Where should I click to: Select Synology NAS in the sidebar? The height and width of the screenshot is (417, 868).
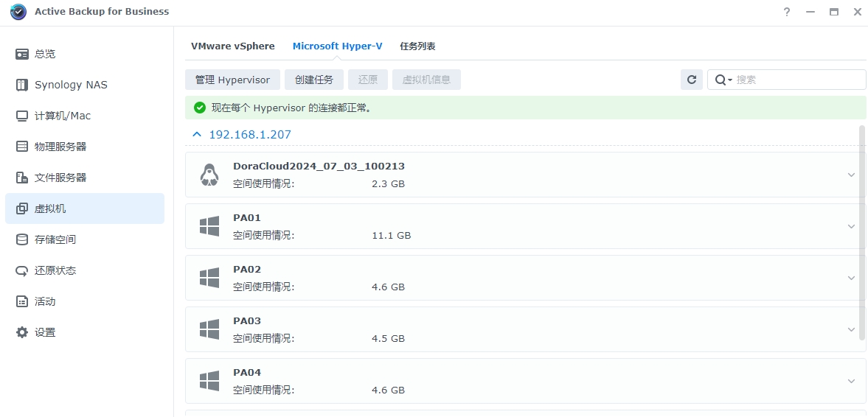click(71, 85)
